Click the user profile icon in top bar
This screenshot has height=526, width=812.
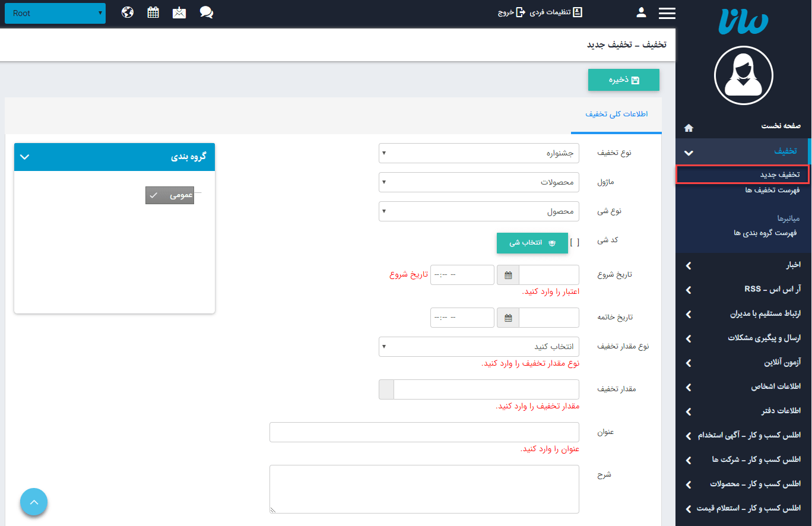pos(641,11)
